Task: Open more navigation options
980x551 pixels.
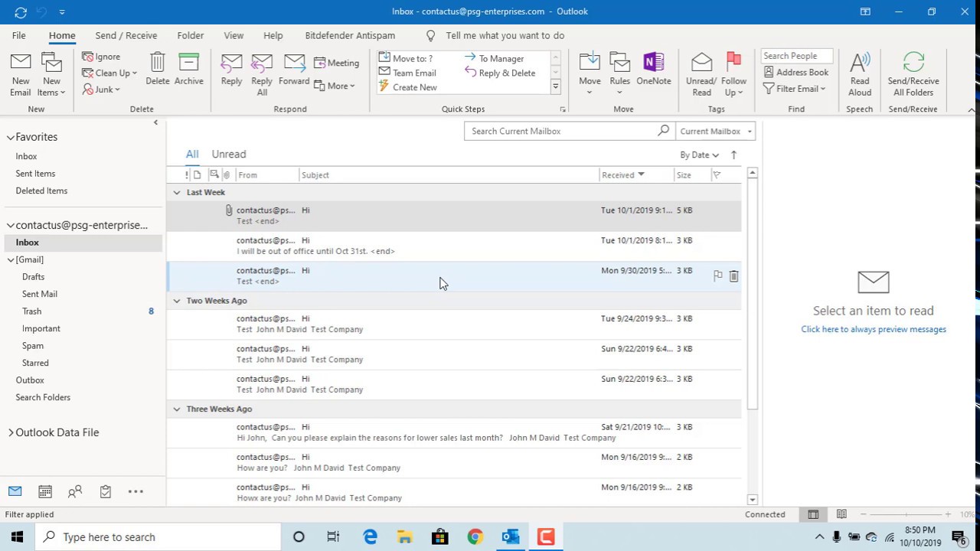Action: (136, 491)
